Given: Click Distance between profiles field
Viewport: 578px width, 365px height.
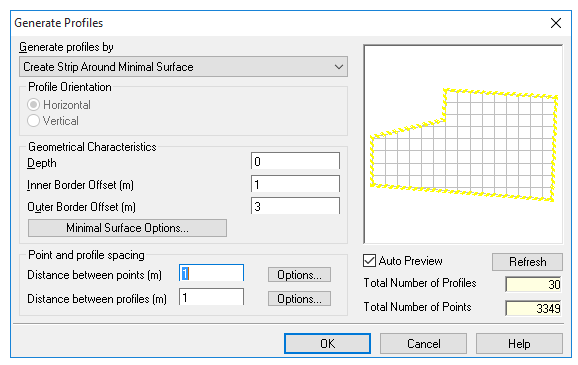Looking at the screenshot, I should [x=211, y=297].
